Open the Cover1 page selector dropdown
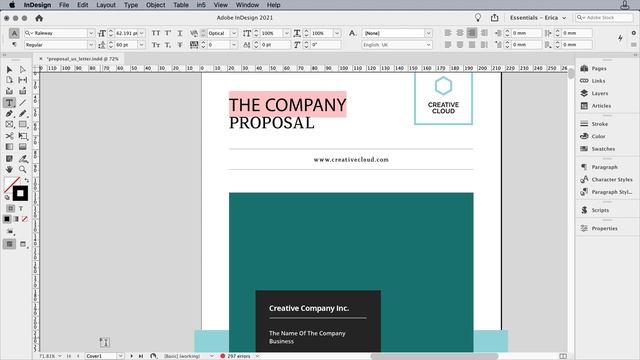 120,356
